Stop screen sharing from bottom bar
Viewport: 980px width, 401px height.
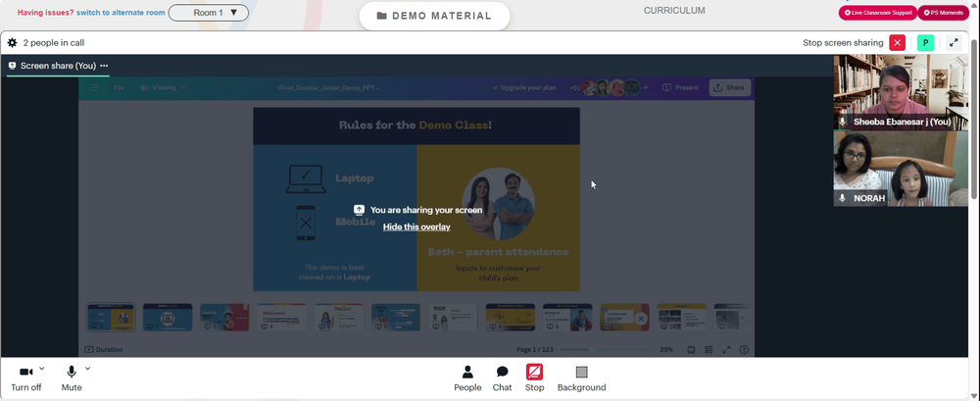534,378
